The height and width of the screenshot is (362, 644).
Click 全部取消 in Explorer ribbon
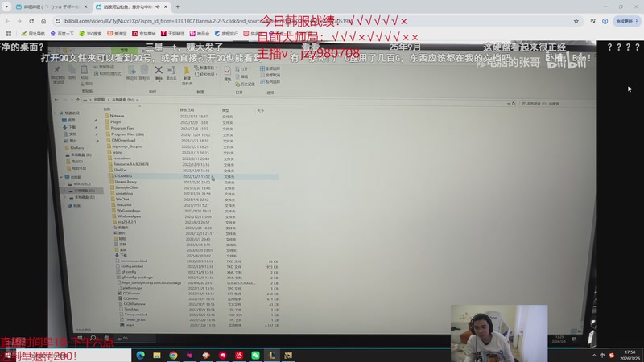tap(270, 75)
